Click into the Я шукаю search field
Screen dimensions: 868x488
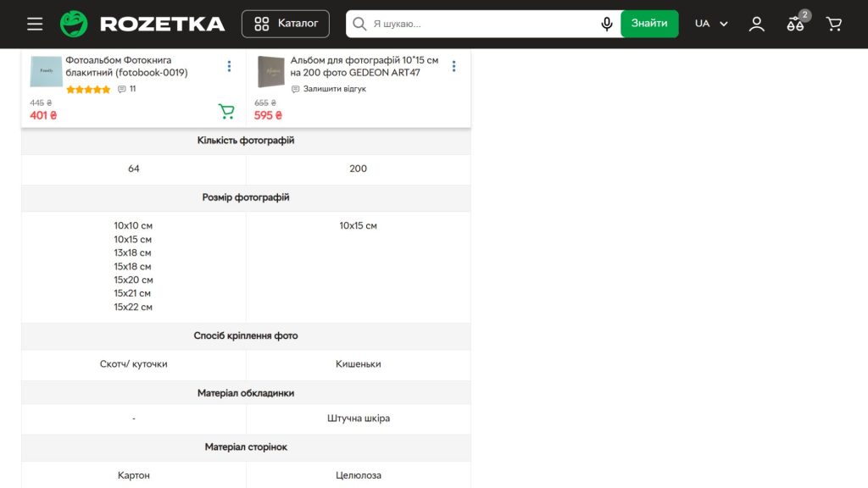tap(483, 24)
